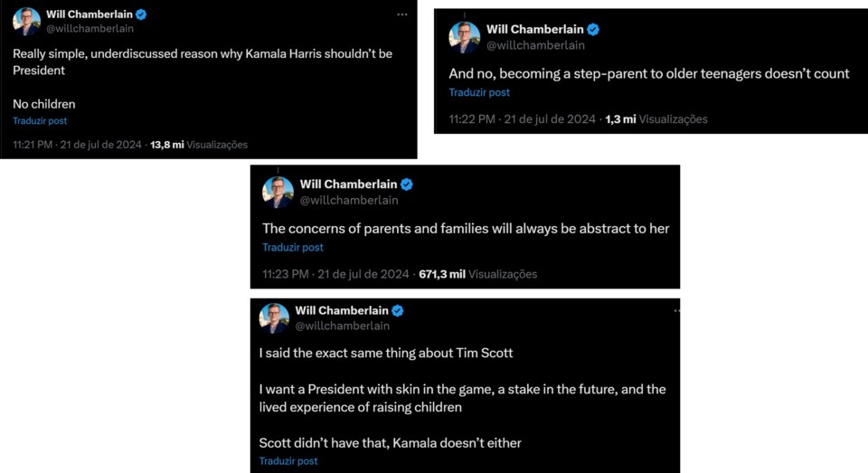Click the @willchamberlain handle on the step-parent tweet

535,45
